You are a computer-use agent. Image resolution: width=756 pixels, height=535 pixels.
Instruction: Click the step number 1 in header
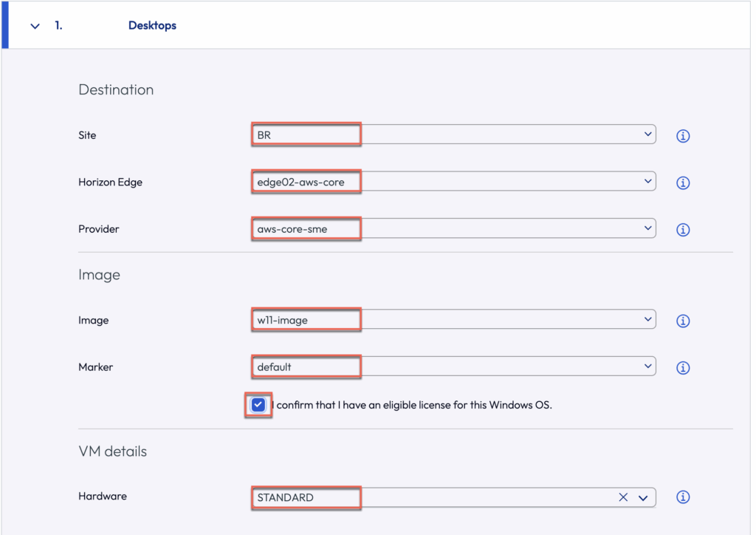coord(58,26)
